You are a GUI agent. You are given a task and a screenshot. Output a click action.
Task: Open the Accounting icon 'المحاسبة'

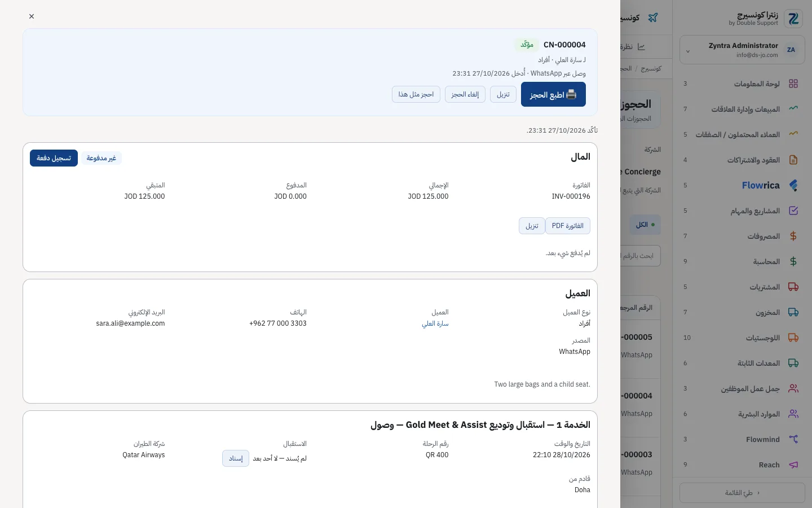tap(793, 261)
